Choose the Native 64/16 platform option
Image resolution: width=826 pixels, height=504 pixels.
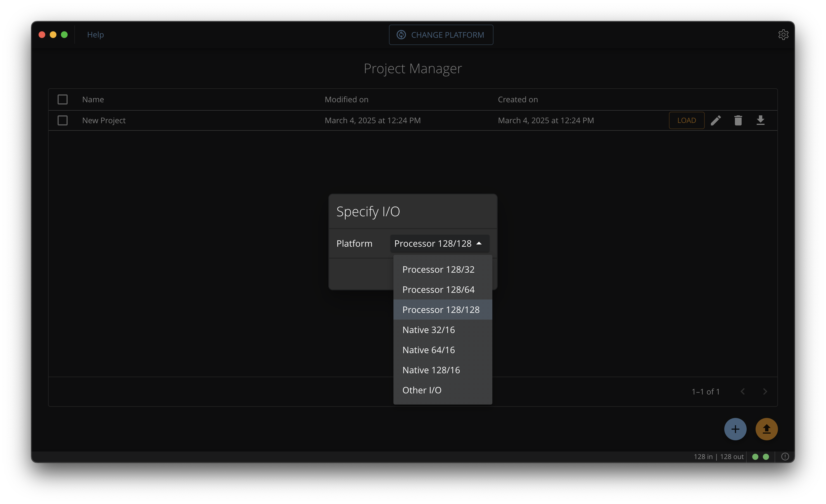click(x=428, y=350)
